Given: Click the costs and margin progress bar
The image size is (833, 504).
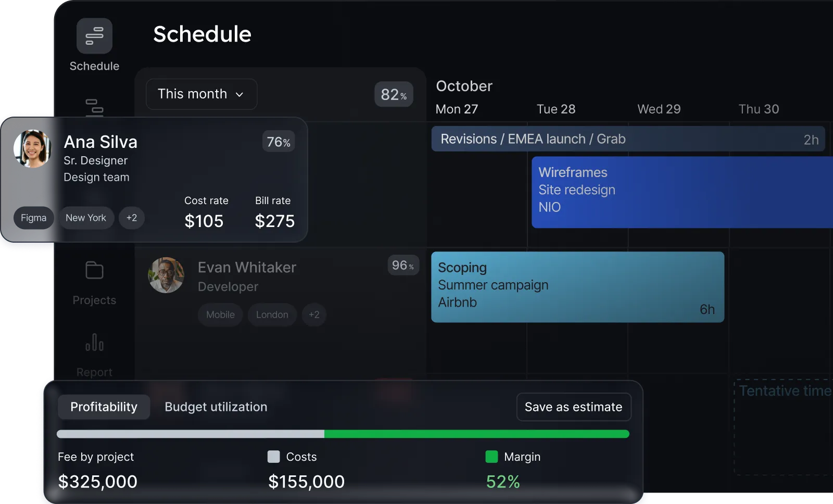Looking at the screenshot, I should click(x=343, y=434).
